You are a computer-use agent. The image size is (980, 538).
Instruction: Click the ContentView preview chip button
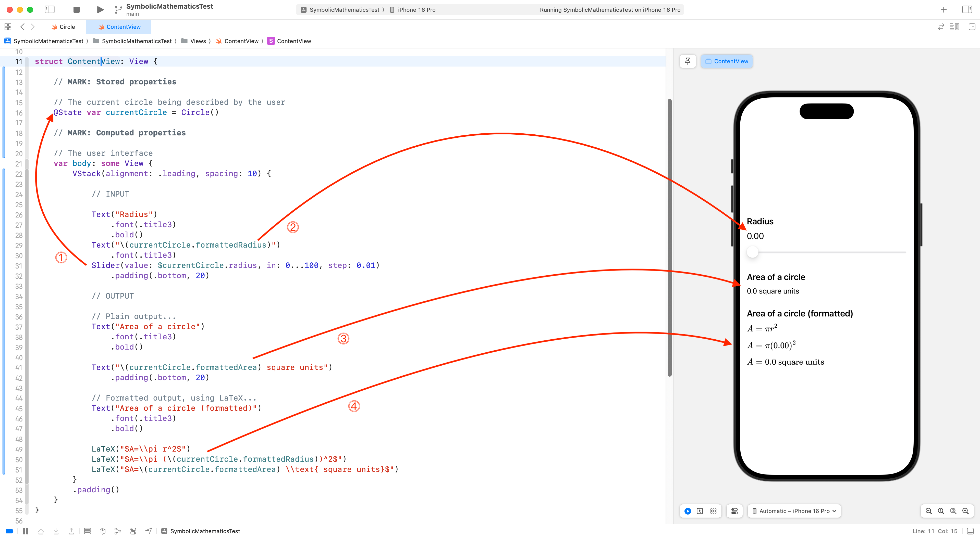pos(727,61)
